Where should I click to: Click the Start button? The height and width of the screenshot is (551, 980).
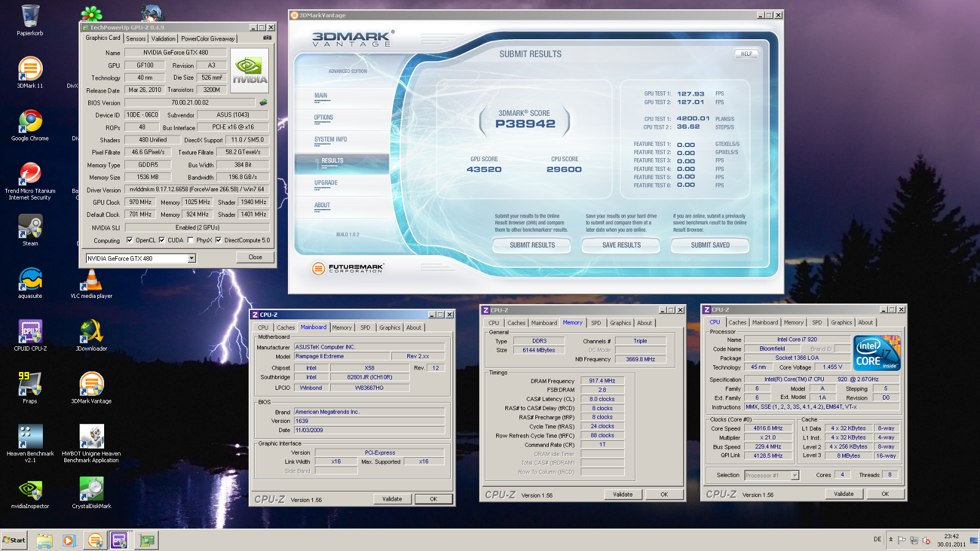coord(14,540)
